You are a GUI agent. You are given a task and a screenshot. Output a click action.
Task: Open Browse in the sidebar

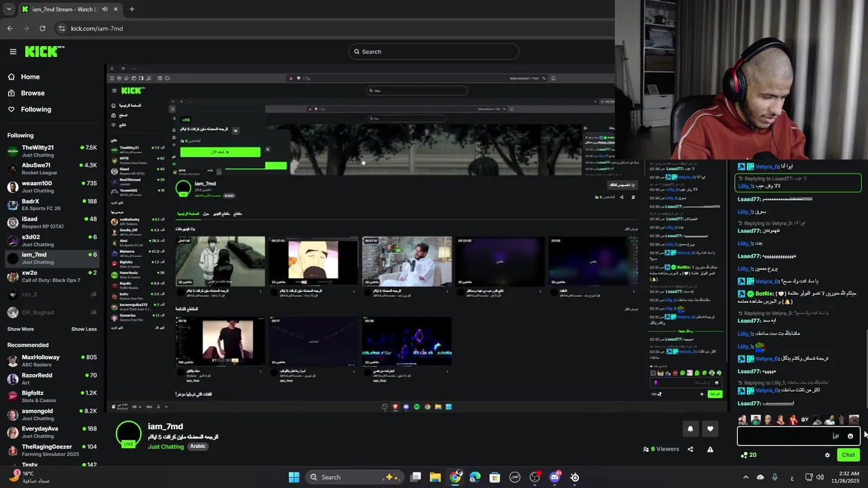pos(33,93)
